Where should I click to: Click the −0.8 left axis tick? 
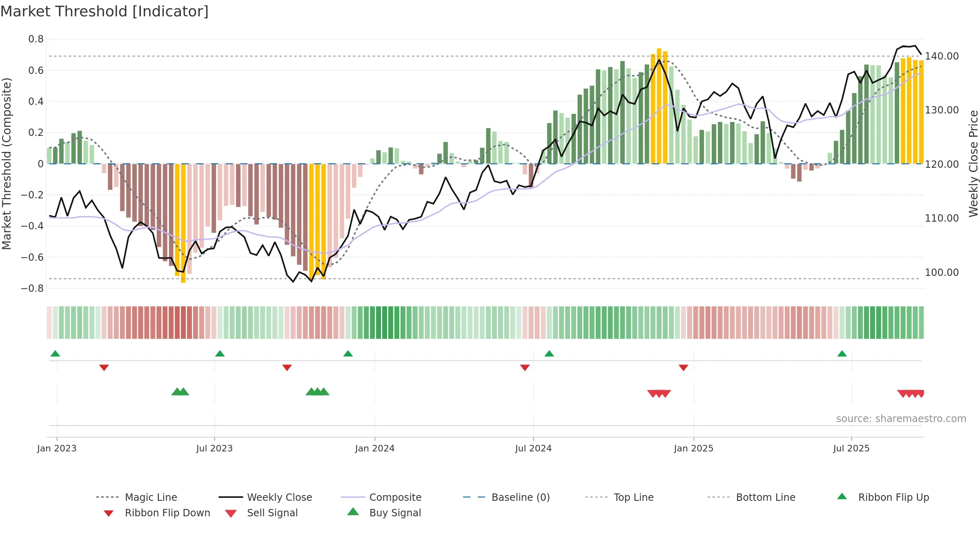pyautogui.click(x=32, y=289)
